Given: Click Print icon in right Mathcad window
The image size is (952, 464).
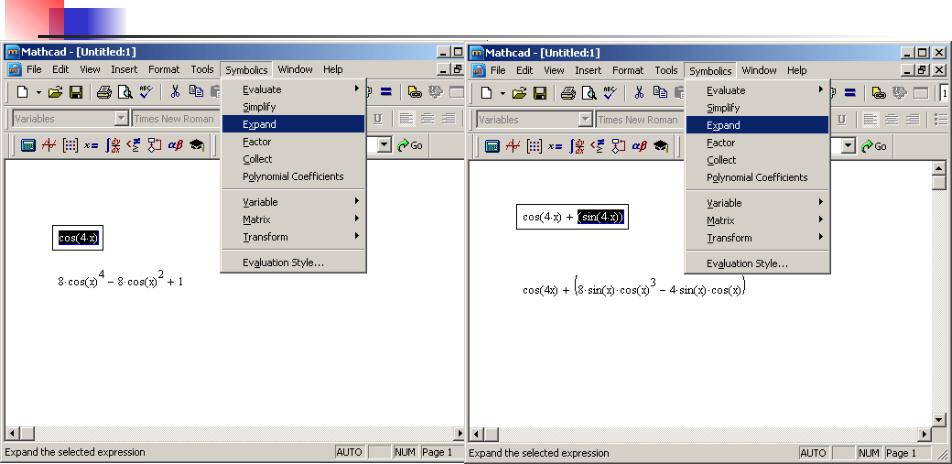Looking at the screenshot, I should point(568,94).
